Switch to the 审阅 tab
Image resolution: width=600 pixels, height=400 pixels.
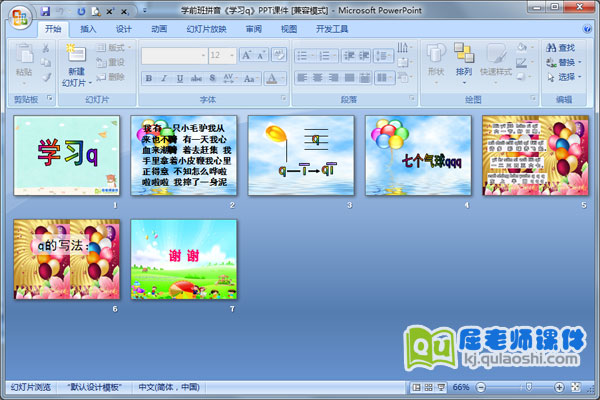coord(253,29)
